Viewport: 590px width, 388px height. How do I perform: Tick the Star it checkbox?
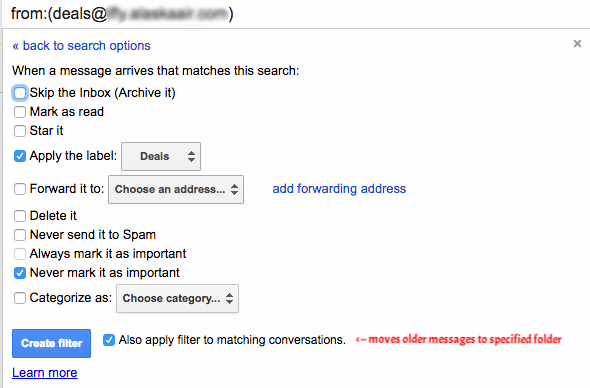coord(20,131)
